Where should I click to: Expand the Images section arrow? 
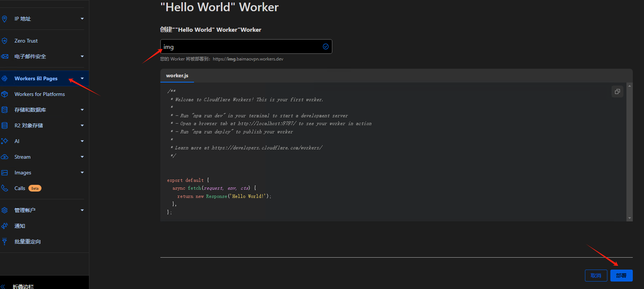[82, 173]
